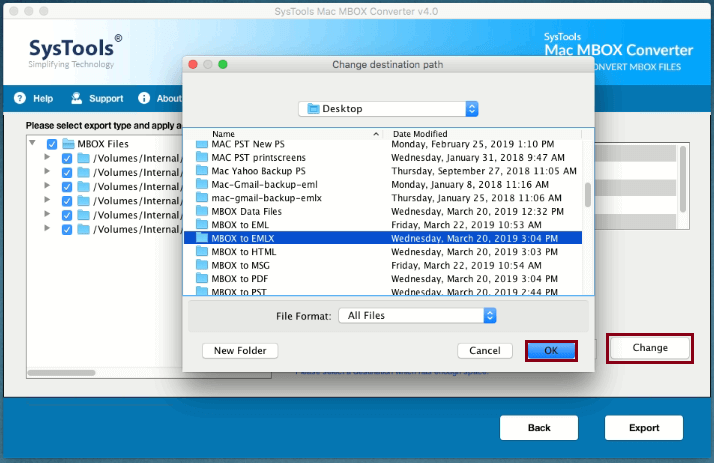Open the File Format All Files dropdown
Screen dimensions: 714x463
(x=417, y=315)
